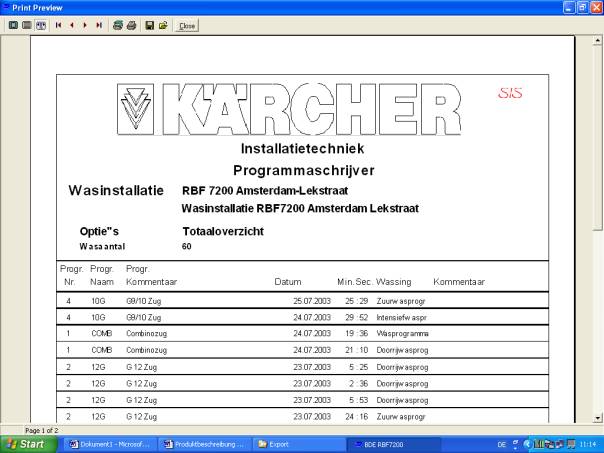Click the vertical scrollbar thumb
This screenshot has height=453, width=604.
tap(597, 138)
